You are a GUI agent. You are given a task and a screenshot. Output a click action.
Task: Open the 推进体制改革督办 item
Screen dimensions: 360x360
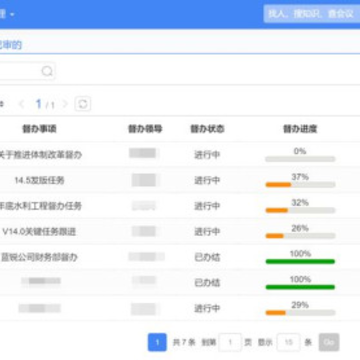40,155
